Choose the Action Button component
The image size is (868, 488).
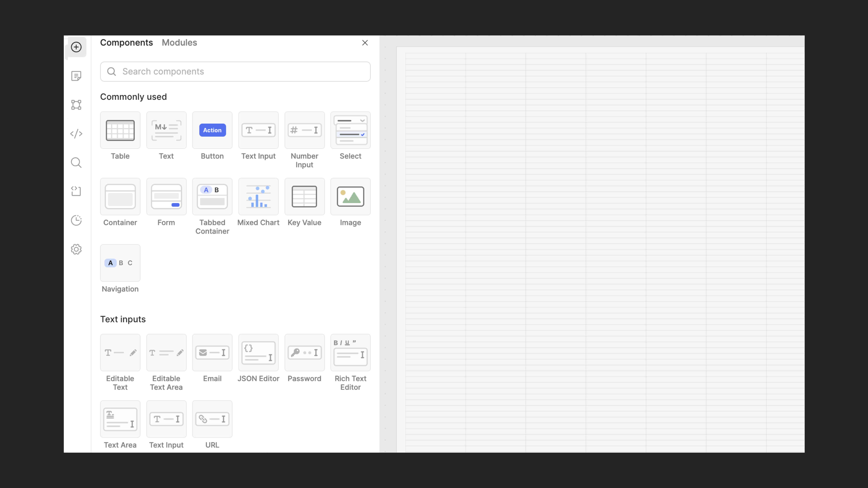pyautogui.click(x=212, y=130)
